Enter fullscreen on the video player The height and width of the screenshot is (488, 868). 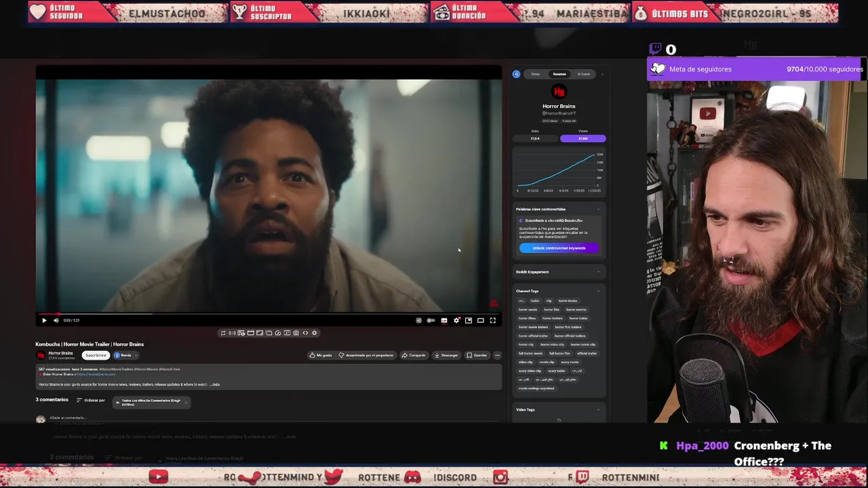493,321
